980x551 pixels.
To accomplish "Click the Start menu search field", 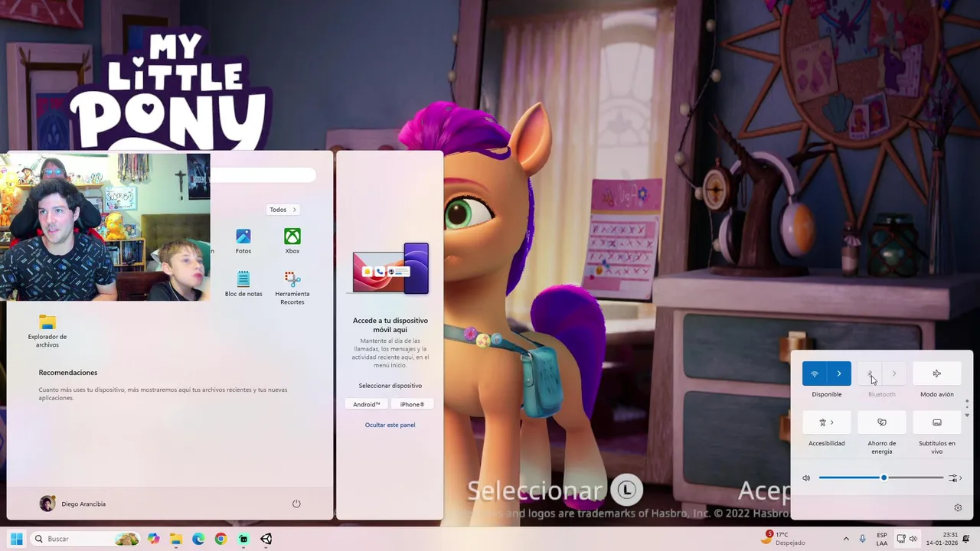I will coord(263,175).
